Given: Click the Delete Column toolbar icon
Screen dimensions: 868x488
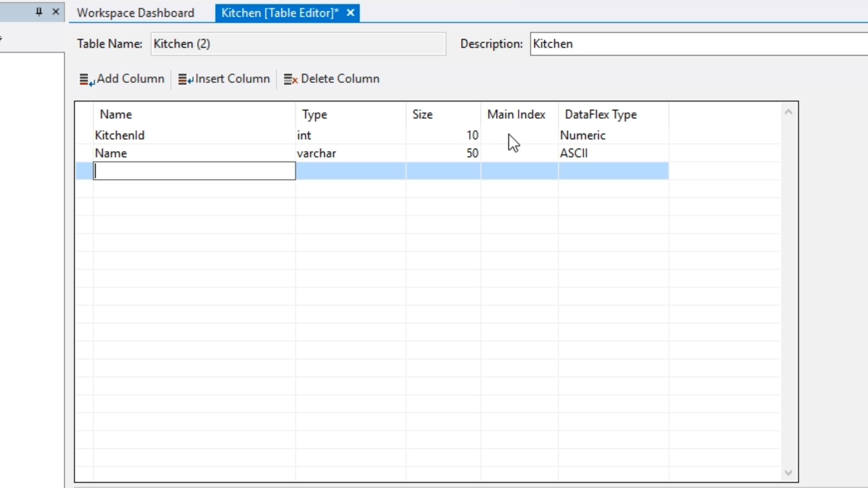Looking at the screenshot, I should pos(290,80).
